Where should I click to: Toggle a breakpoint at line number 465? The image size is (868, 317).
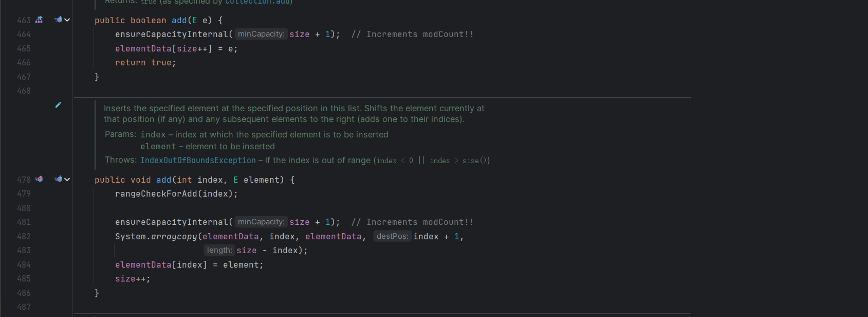tap(24, 49)
